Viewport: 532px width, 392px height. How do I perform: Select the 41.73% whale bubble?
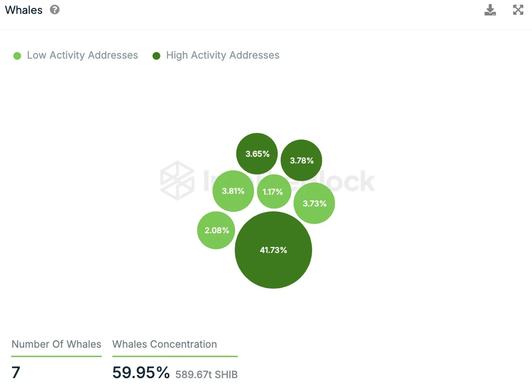click(273, 250)
